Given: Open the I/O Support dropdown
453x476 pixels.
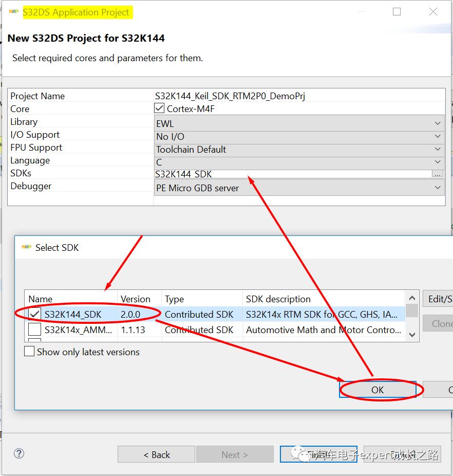Looking at the screenshot, I should [x=437, y=136].
